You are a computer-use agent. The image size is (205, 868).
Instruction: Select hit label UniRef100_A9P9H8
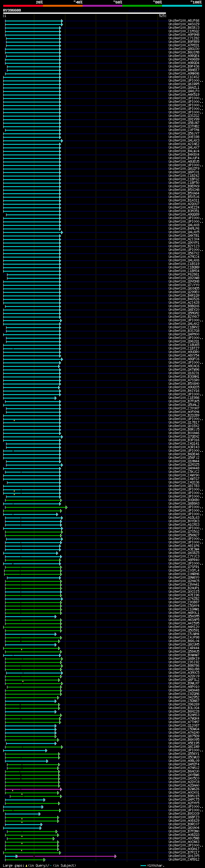coord(184,35)
